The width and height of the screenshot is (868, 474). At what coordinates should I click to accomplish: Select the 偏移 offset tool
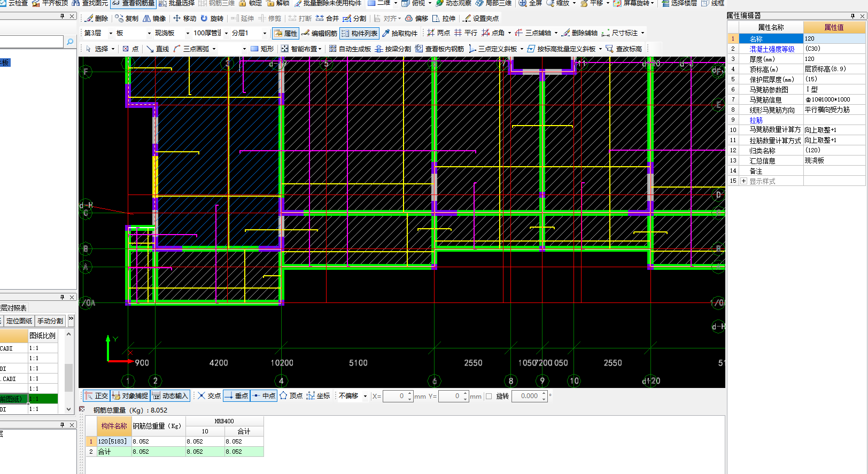(x=416, y=18)
